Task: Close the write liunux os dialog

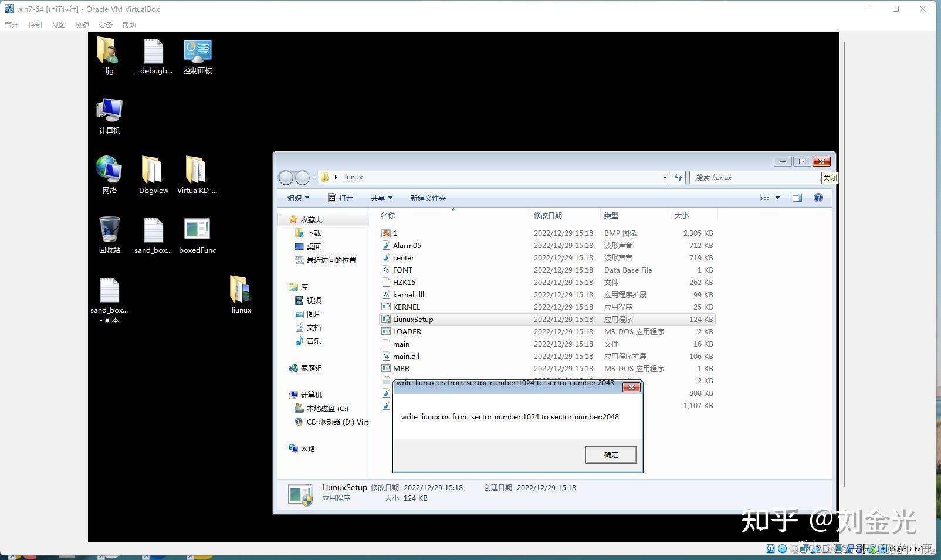Action: tap(631, 387)
